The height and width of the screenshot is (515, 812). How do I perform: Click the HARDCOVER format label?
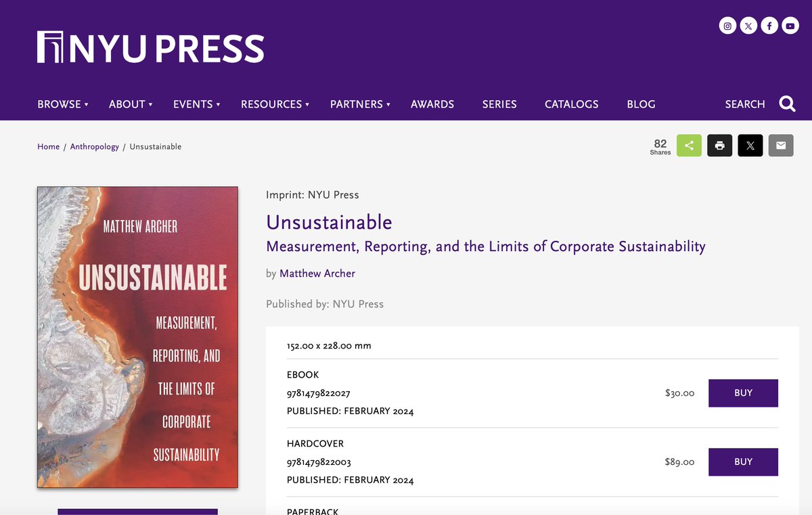[315, 444]
